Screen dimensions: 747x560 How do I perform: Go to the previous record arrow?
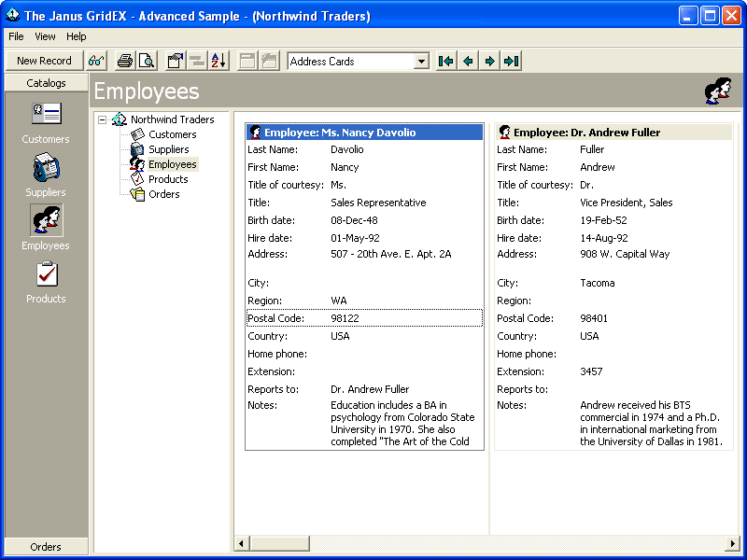pos(468,61)
